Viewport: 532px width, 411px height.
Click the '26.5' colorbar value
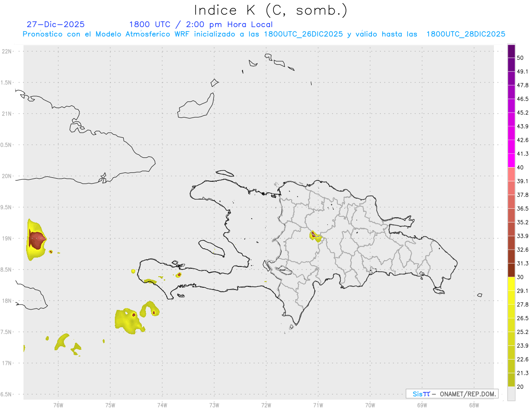coord(523,318)
